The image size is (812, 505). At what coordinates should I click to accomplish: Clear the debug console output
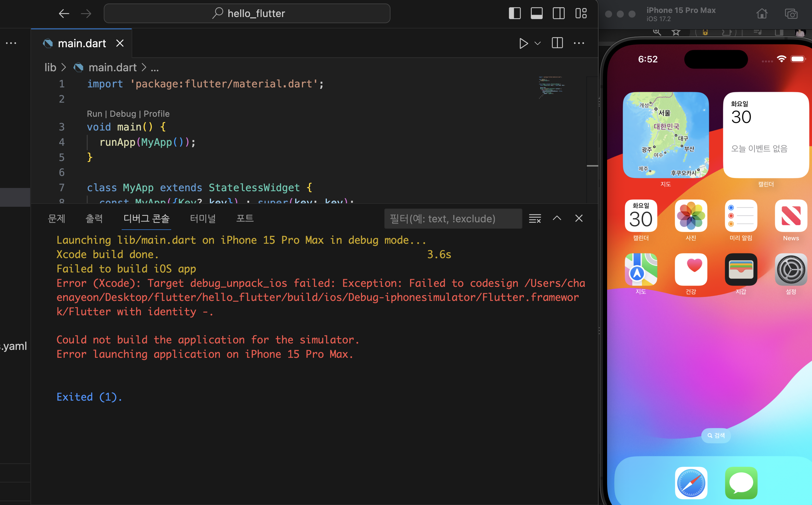535,218
